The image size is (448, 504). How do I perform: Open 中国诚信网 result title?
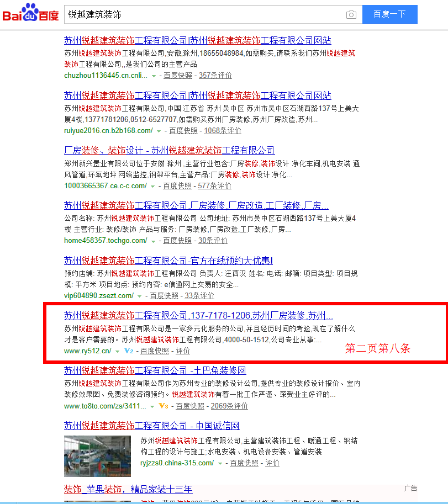[x=152, y=426]
